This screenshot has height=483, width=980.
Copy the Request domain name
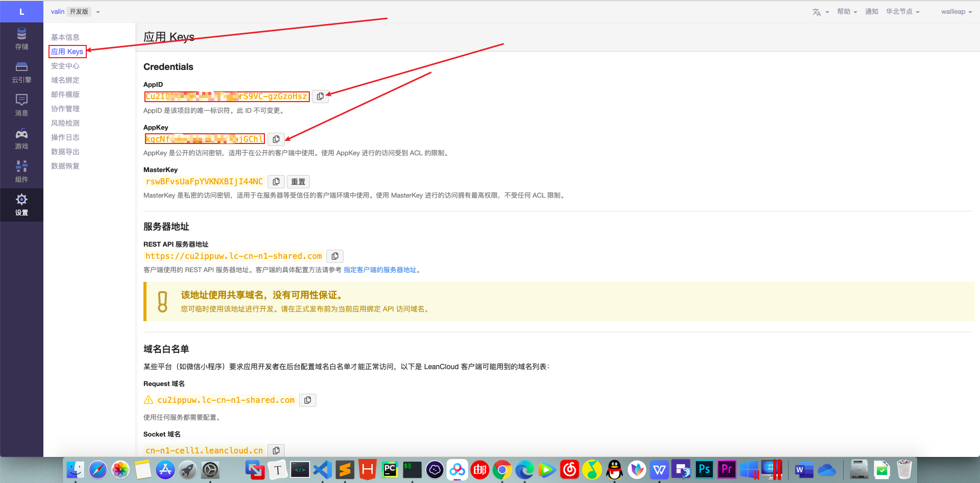pos(308,400)
